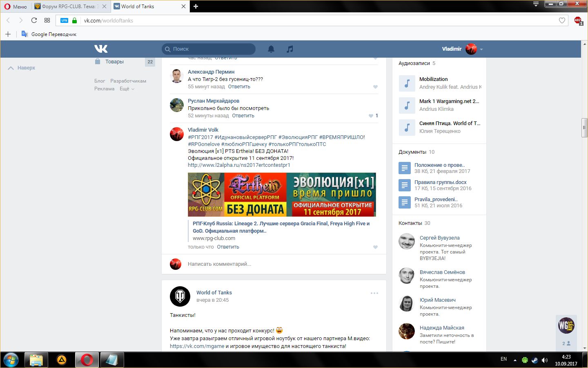588x368 pixels.
Task: Open the Google Переводчик bookmark
Action: [49, 34]
